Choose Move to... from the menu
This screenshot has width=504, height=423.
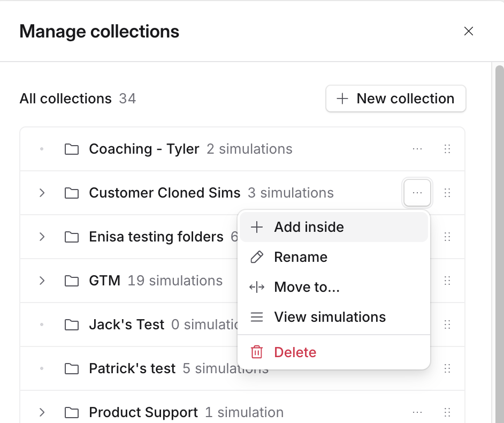coord(334,287)
